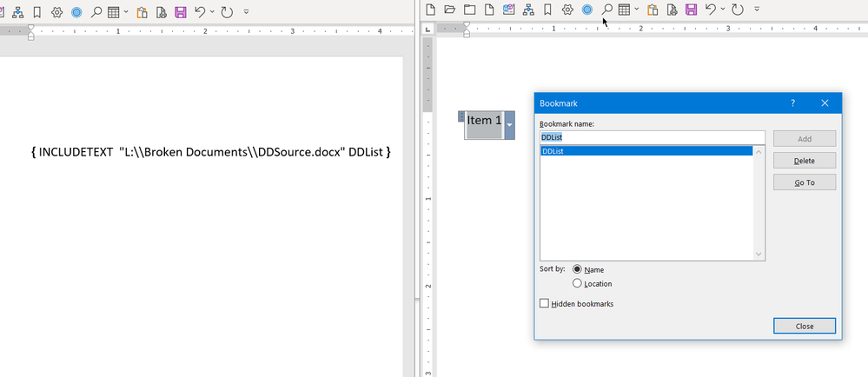
Task: Click the Delete button in Bookmark dialog
Action: point(805,161)
